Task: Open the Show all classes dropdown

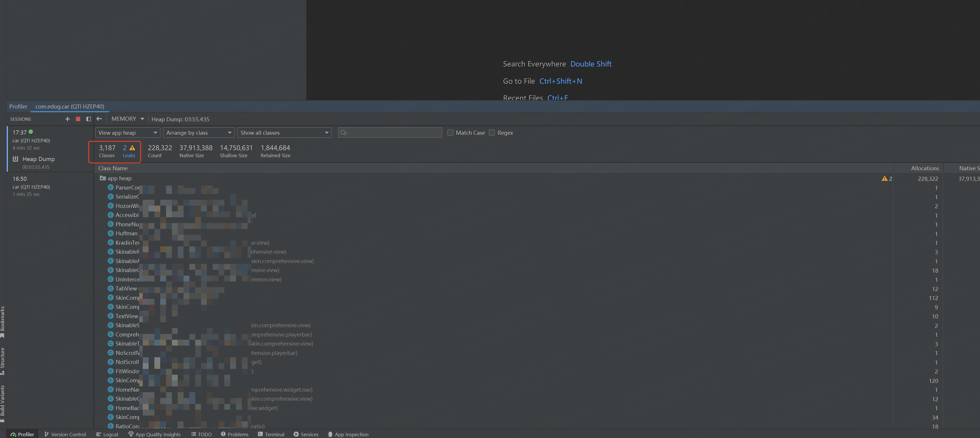Action: click(285, 133)
